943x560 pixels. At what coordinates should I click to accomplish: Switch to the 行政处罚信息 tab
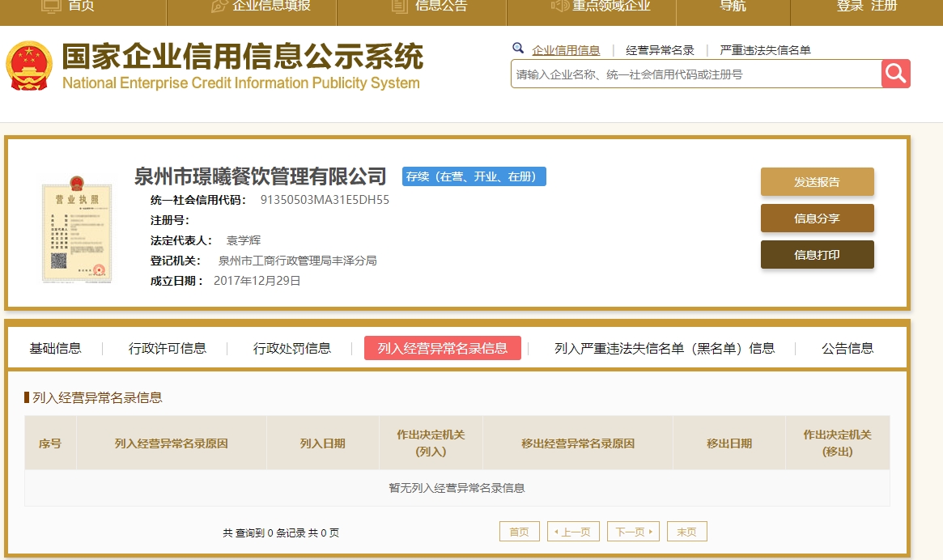[291, 348]
